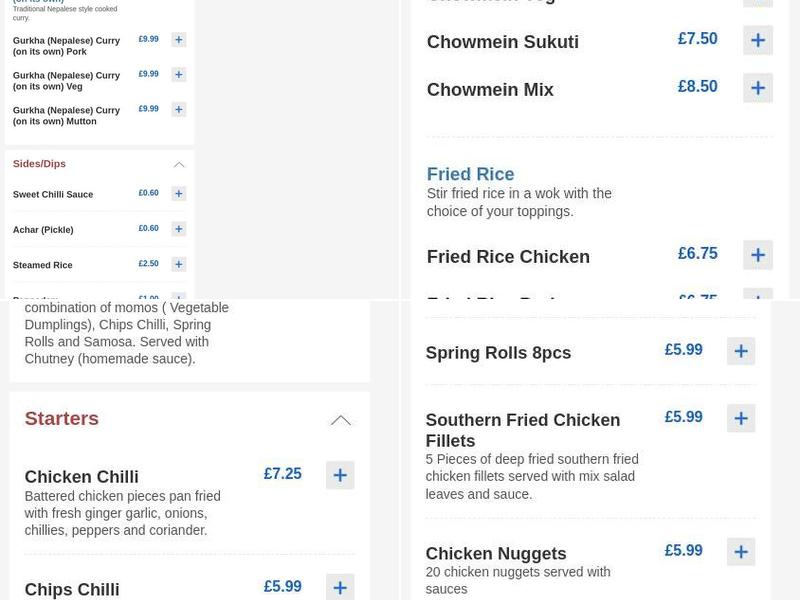The height and width of the screenshot is (600, 800).
Task: Add Achar (Pickle) to the order
Action: coord(178,228)
